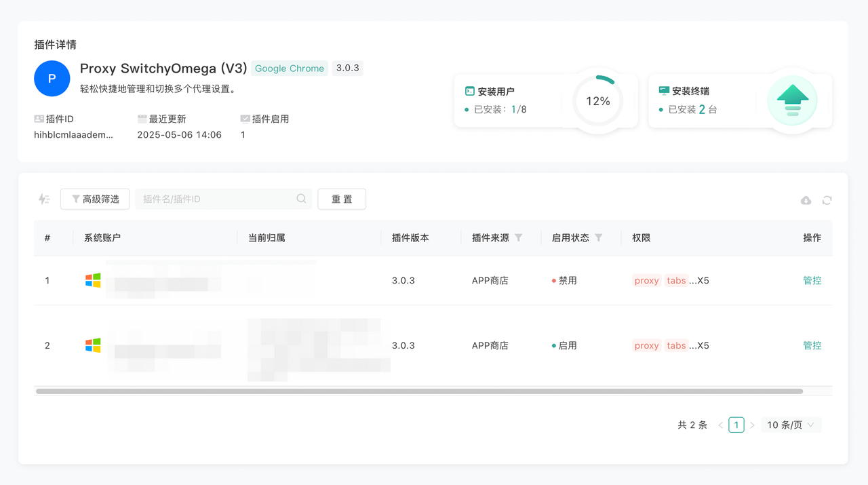Screen dimensions: 868x485
Task: Click the Google Chrome tag
Action: point(290,69)
